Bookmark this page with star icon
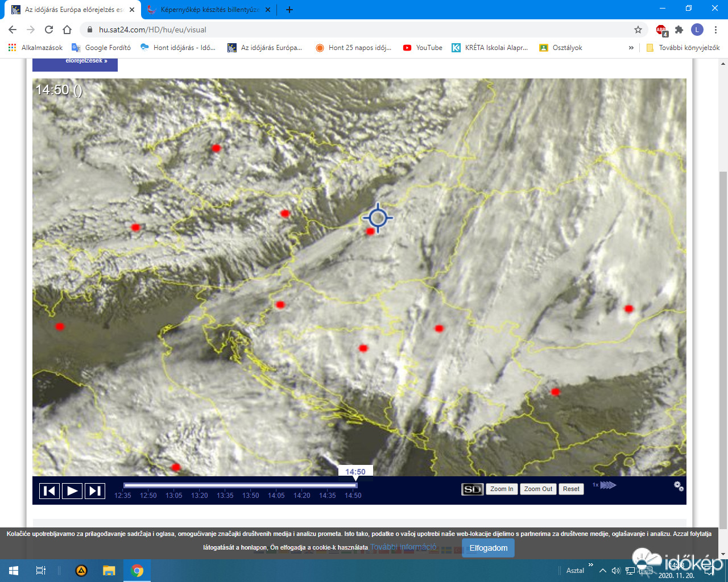The width and height of the screenshot is (728, 582). point(638,30)
